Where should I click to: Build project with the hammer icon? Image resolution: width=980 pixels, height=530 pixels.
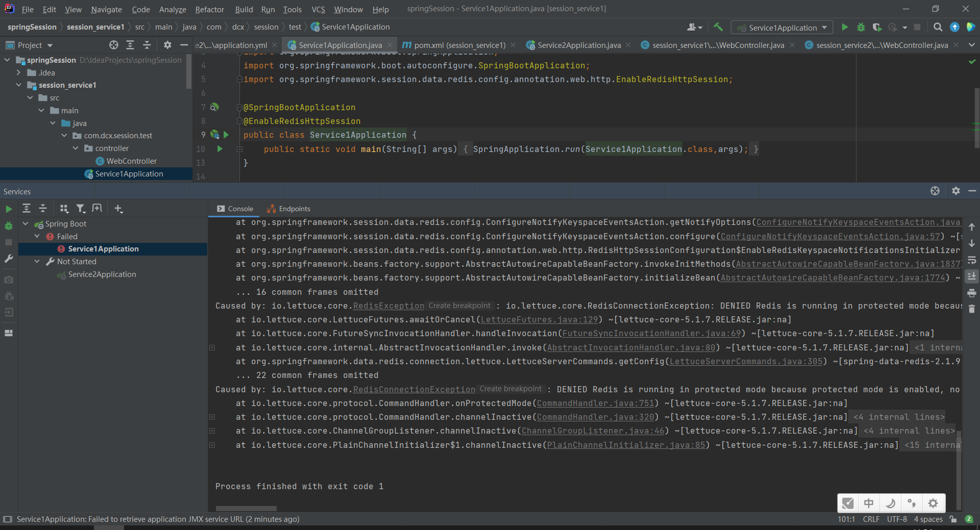(718, 27)
